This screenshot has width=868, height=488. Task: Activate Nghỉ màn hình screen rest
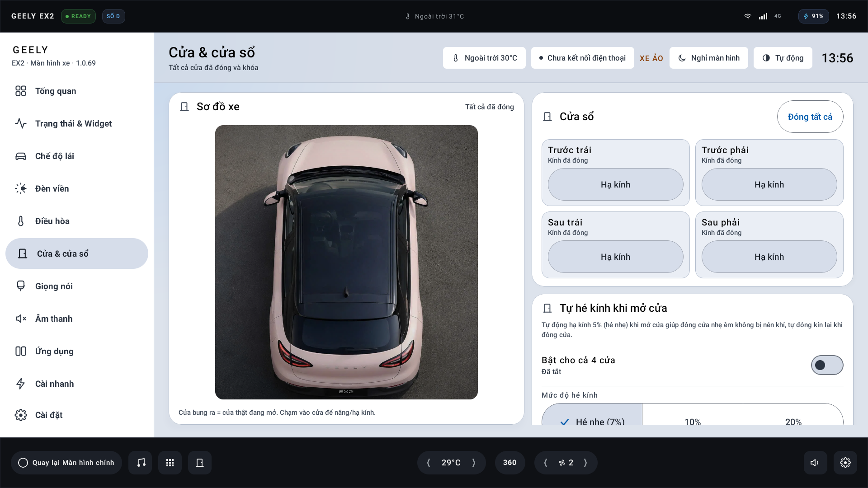point(709,58)
